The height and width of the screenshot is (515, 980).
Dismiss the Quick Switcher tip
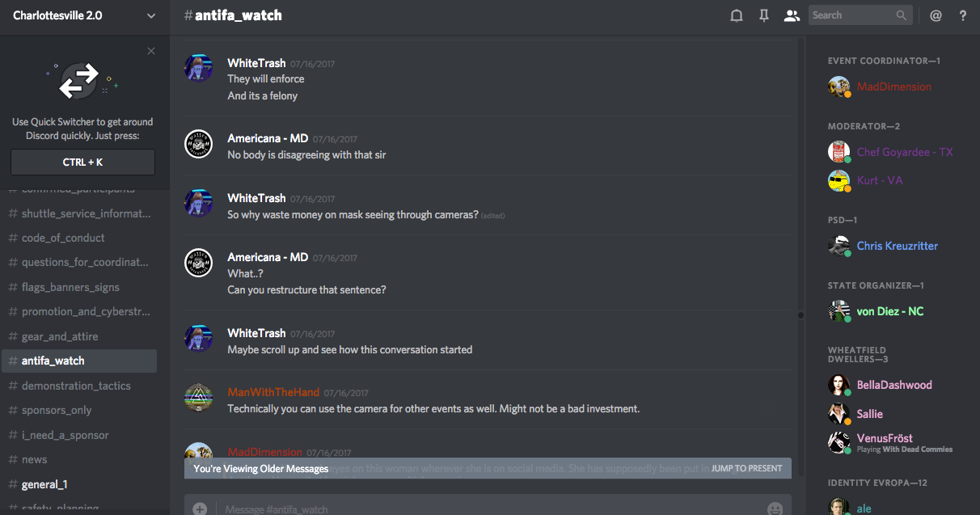(151, 51)
